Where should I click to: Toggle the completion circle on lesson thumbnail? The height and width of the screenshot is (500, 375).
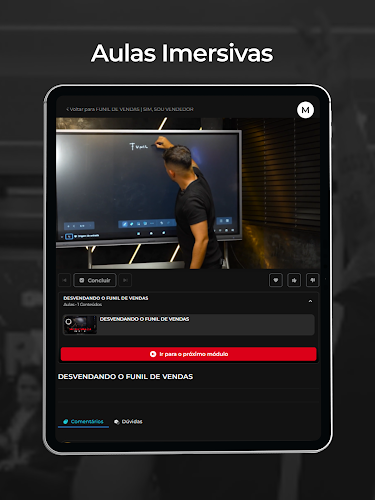[68, 321]
